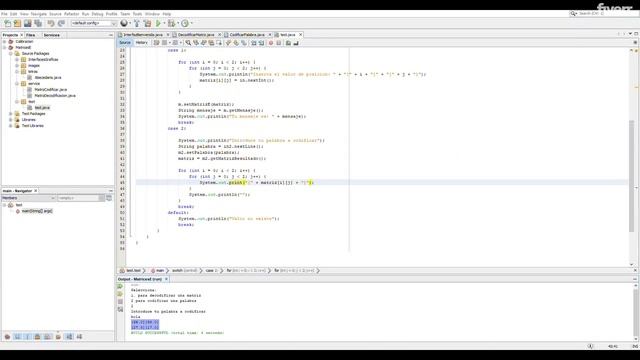640x360 pixels.
Task: Open the Debug Project dropdown arrow
Action: pyautogui.click(x=178, y=24)
